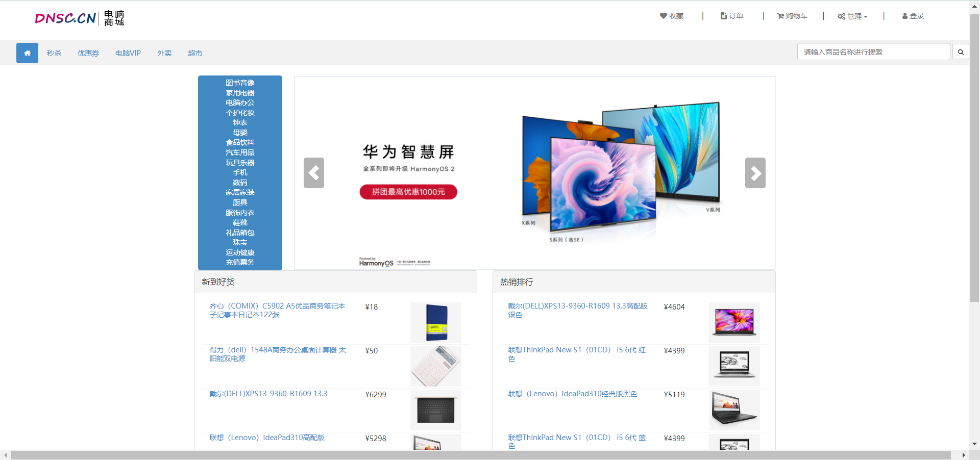
Task: Click the calculator product thumbnail
Action: point(436,366)
